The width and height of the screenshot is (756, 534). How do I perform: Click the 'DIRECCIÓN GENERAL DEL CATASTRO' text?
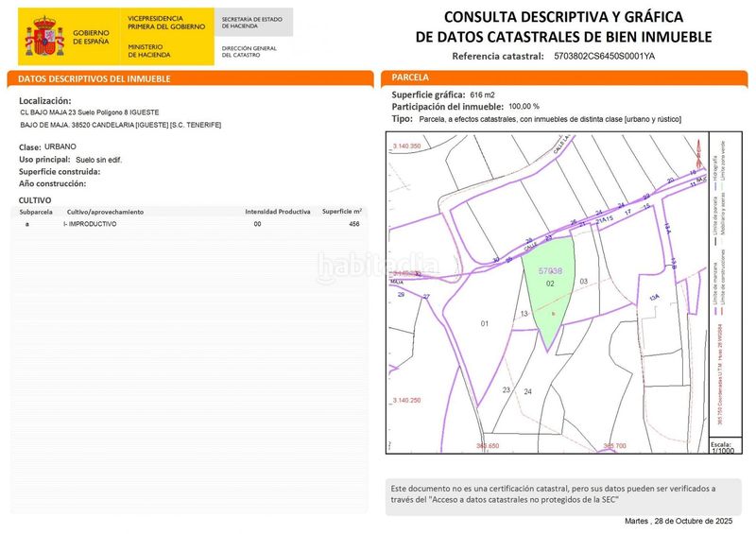tap(249, 52)
